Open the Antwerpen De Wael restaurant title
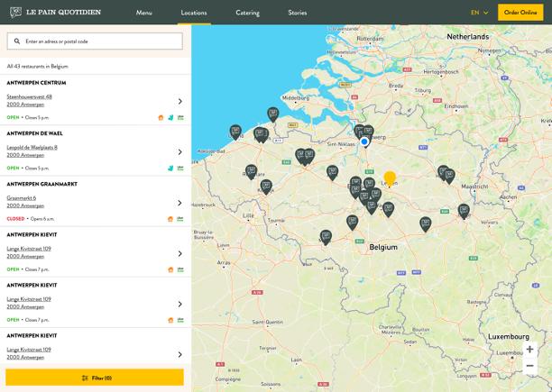The height and width of the screenshot is (392, 552). 35,133
